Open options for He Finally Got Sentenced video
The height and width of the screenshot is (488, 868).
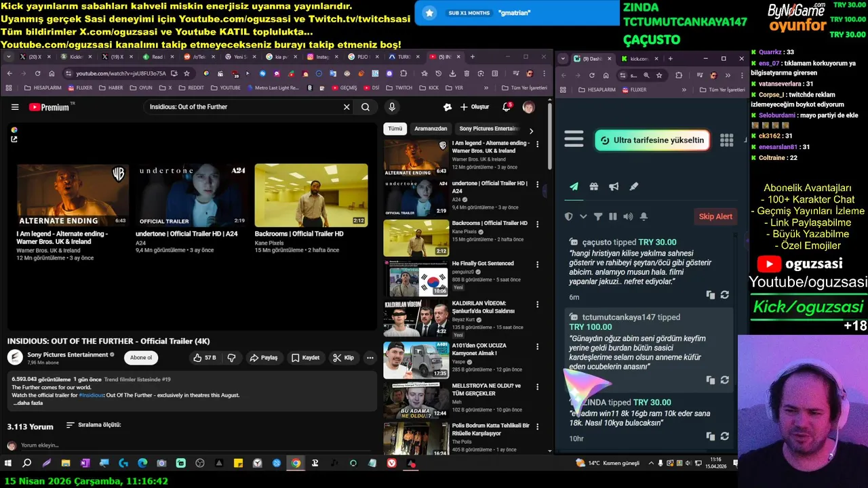[538, 264]
